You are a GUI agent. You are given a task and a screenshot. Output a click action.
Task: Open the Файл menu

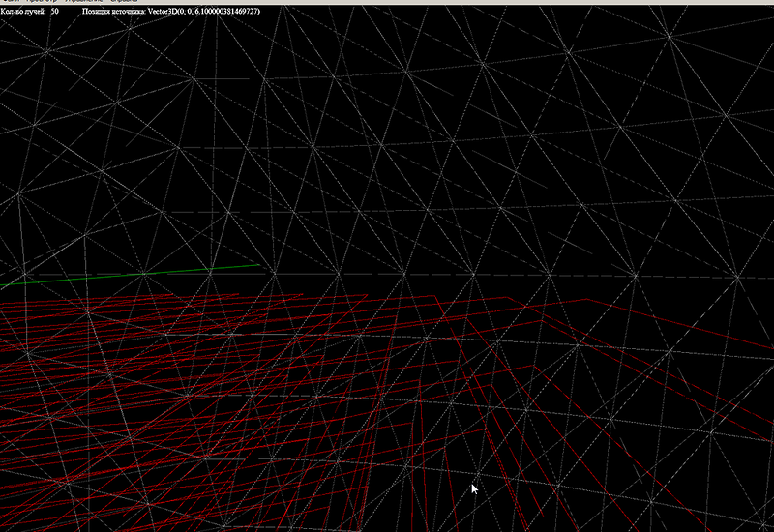[11, 2]
